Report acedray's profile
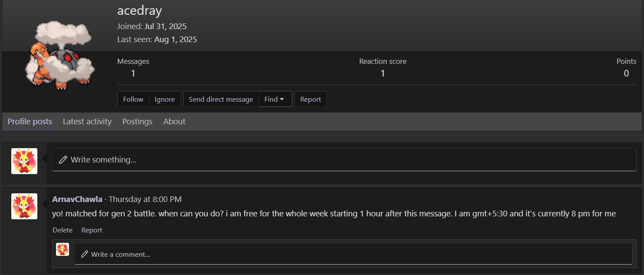 click(310, 99)
